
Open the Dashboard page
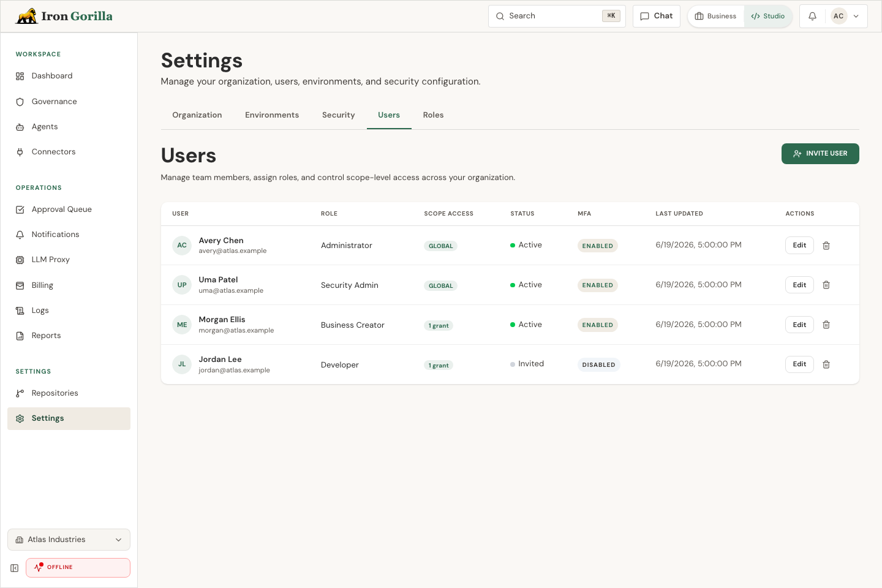point(69,76)
